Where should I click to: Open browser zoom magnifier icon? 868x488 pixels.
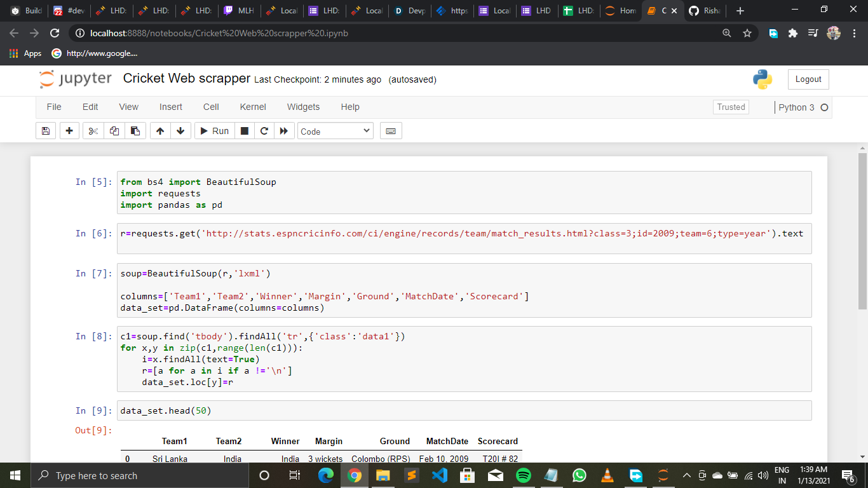727,33
